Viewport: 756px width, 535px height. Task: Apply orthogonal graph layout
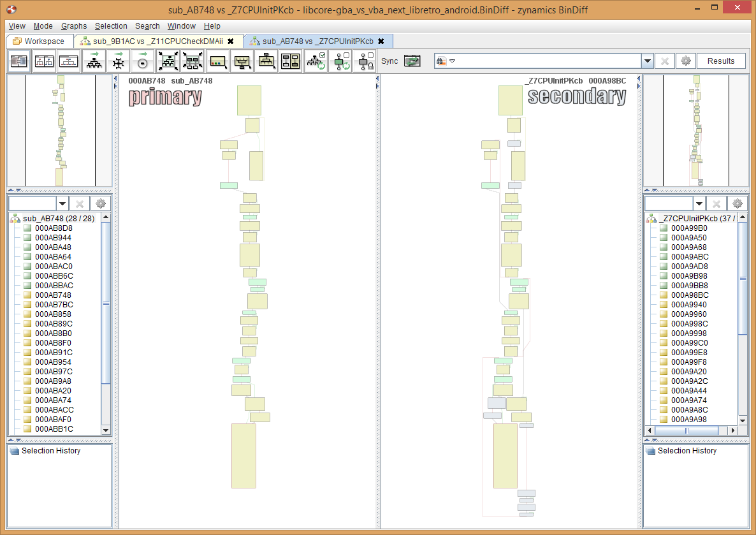[x=118, y=62]
